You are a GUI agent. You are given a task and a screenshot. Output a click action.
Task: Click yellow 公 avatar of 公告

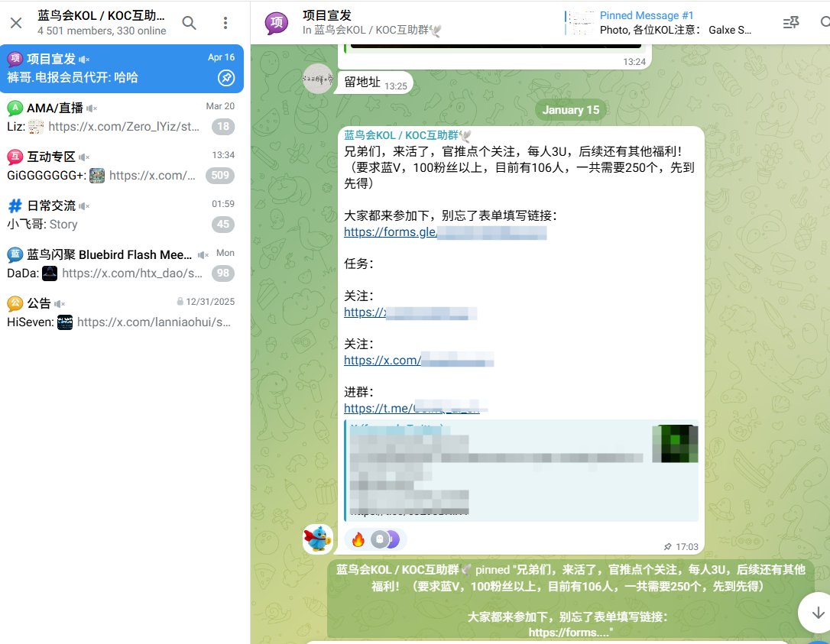click(x=15, y=303)
